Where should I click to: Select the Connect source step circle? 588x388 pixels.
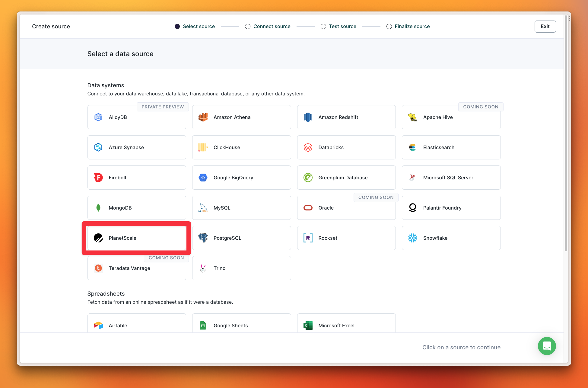(x=248, y=27)
